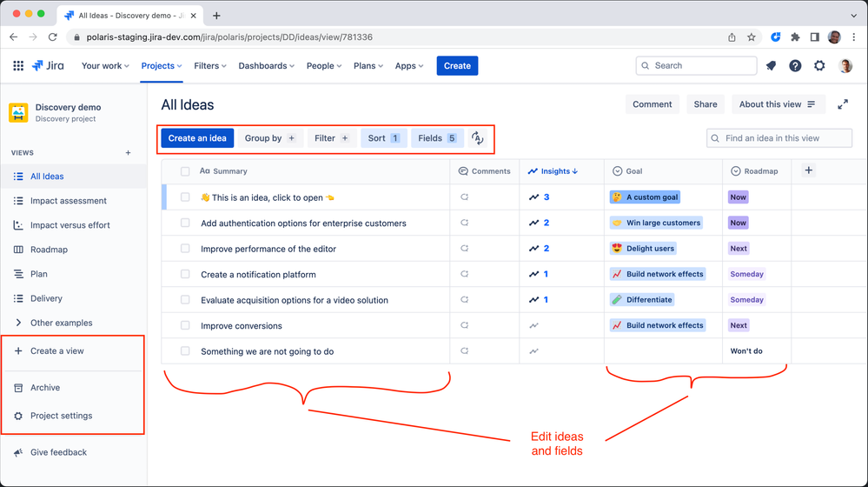Open the Filters dropdown menu
Screen dimensions: 868x487
click(209, 65)
